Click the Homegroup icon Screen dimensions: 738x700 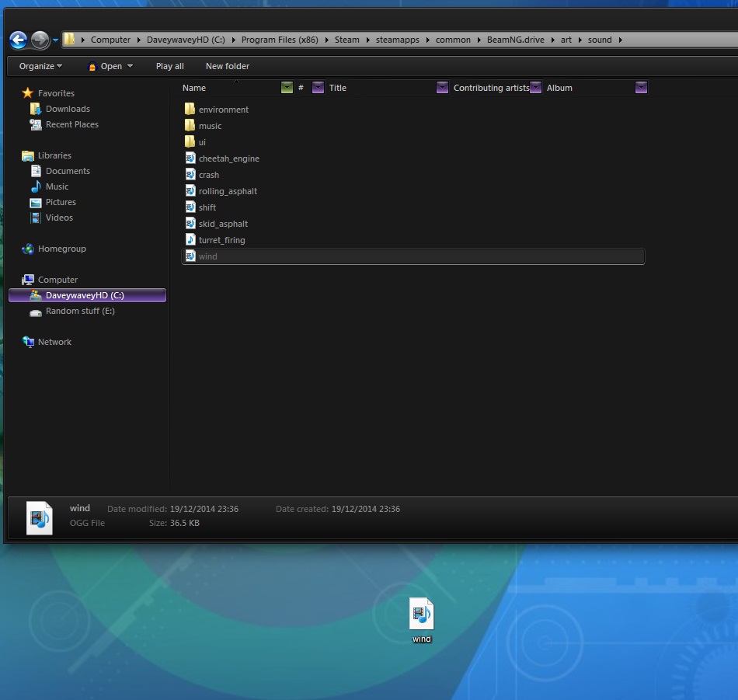click(28, 249)
